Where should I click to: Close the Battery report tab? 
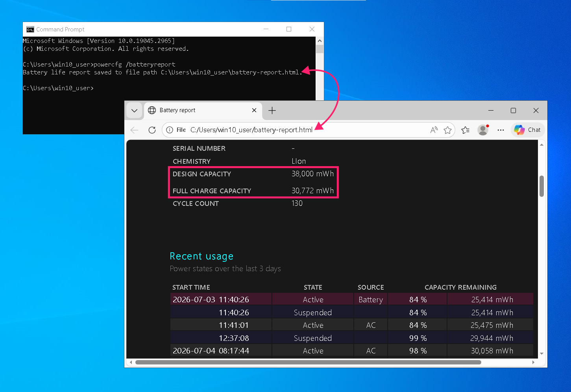pyautogui.click(x=254, y=110)
